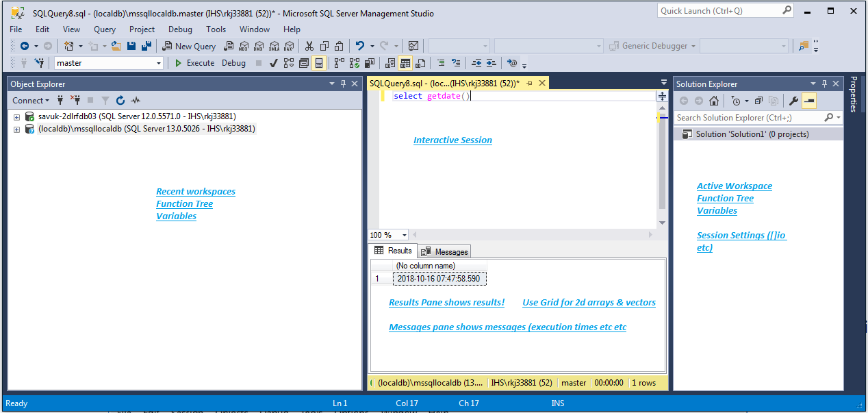The height and width of the screenshot is (413, 868).
Task: Open a new MDX query
Action: point(244,46)
